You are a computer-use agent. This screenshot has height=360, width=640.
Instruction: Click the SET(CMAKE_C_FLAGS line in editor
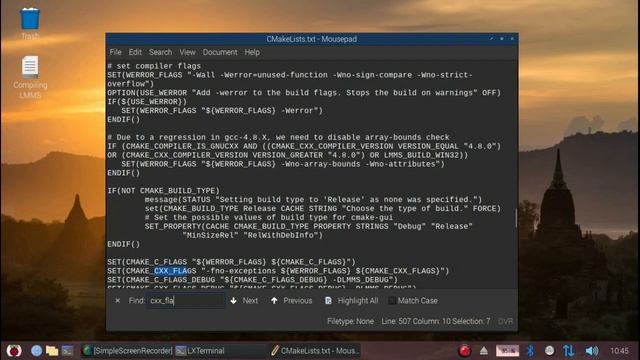pyautogui.click(x=231, y=262)
